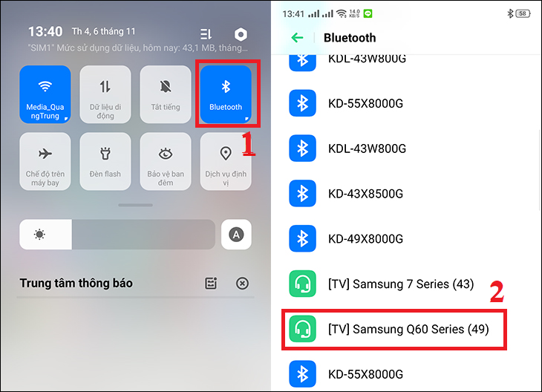Open SIM1 data usage summary text
The image size is (542, 392).
(138, 48)
